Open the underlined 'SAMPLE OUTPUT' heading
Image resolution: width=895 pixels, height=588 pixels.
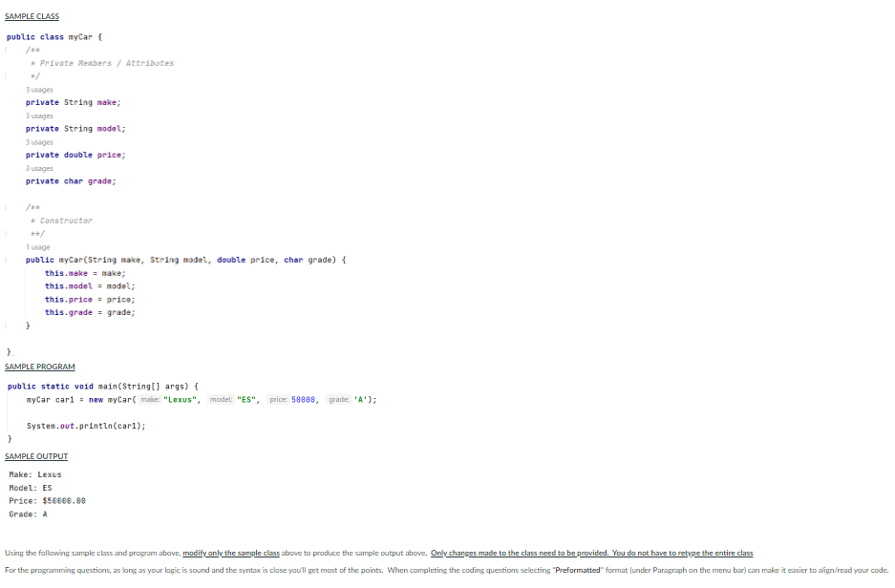tap(36, 456)
